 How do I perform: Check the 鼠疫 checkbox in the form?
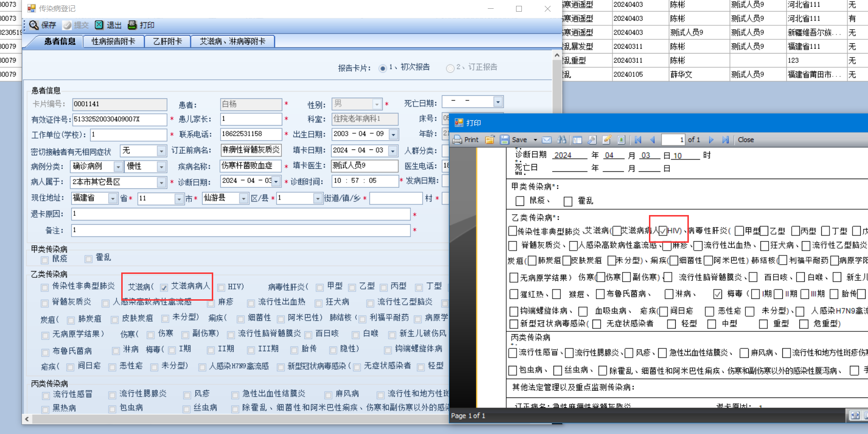point(45,259)
